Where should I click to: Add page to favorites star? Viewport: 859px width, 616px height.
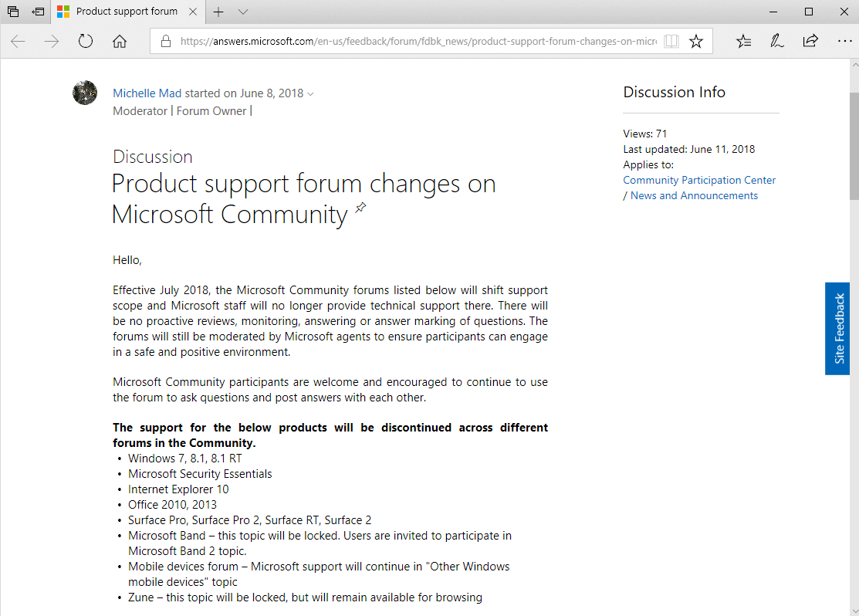pyautogui.click(x=695, y=41)
